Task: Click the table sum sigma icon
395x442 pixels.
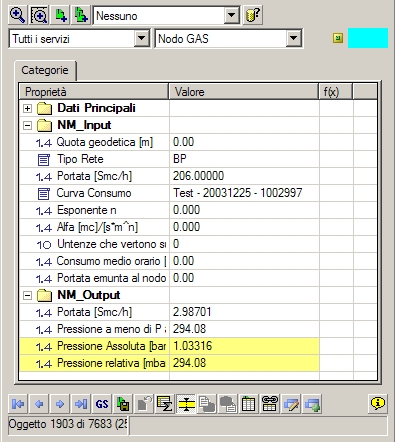Action: click(x=165, y=404)
